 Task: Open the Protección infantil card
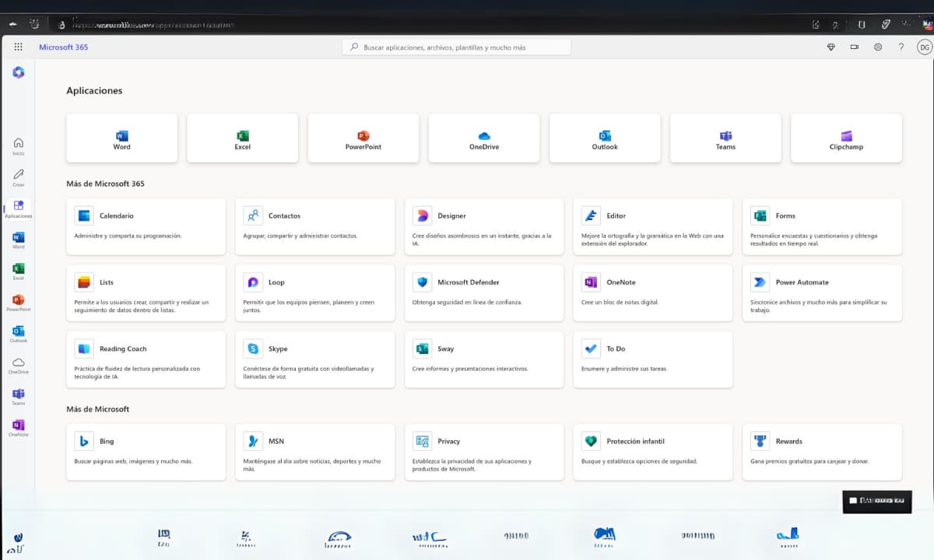(x=653, y=452)
